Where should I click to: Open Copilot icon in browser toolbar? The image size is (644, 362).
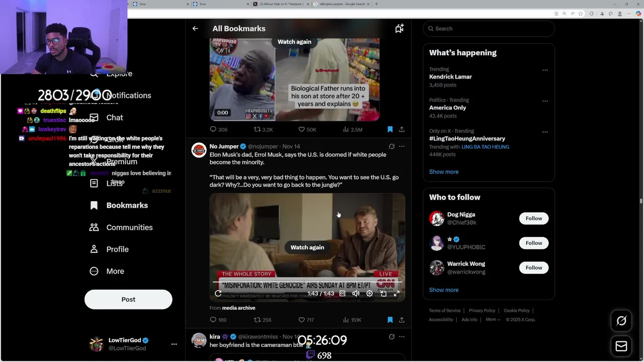[639, 14]
